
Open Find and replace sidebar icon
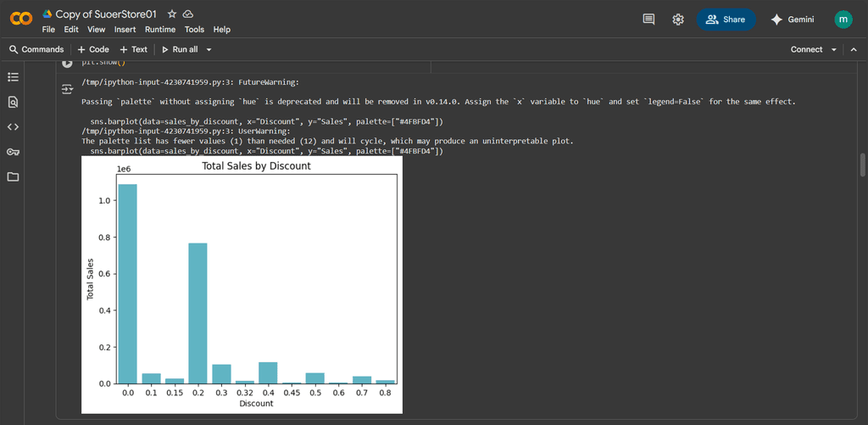point(13,102)
